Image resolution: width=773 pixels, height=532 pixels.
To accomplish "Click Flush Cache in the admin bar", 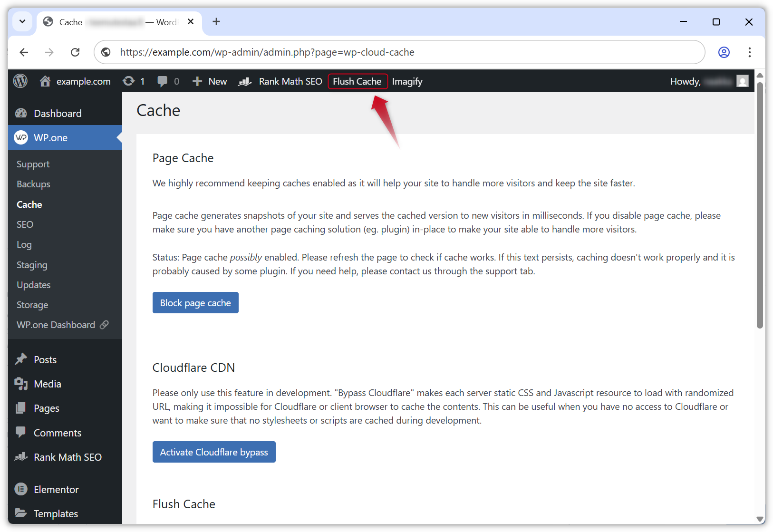I will (x=357, y=81).
